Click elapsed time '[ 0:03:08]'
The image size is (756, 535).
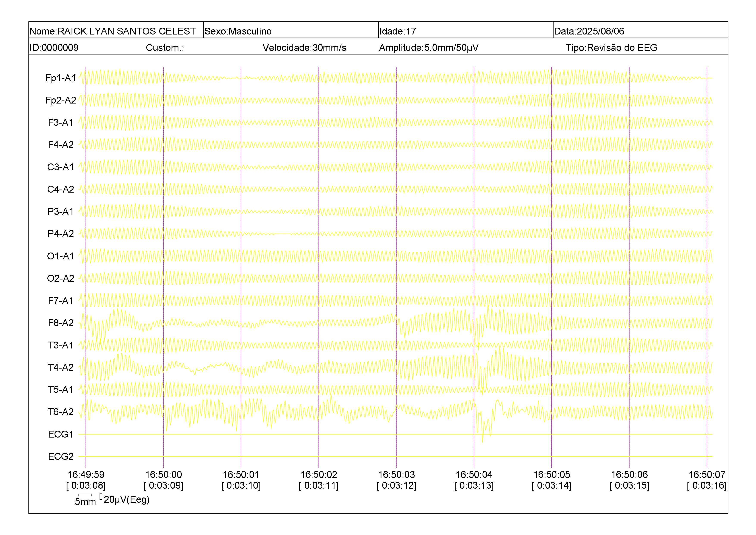click(86, 486)
